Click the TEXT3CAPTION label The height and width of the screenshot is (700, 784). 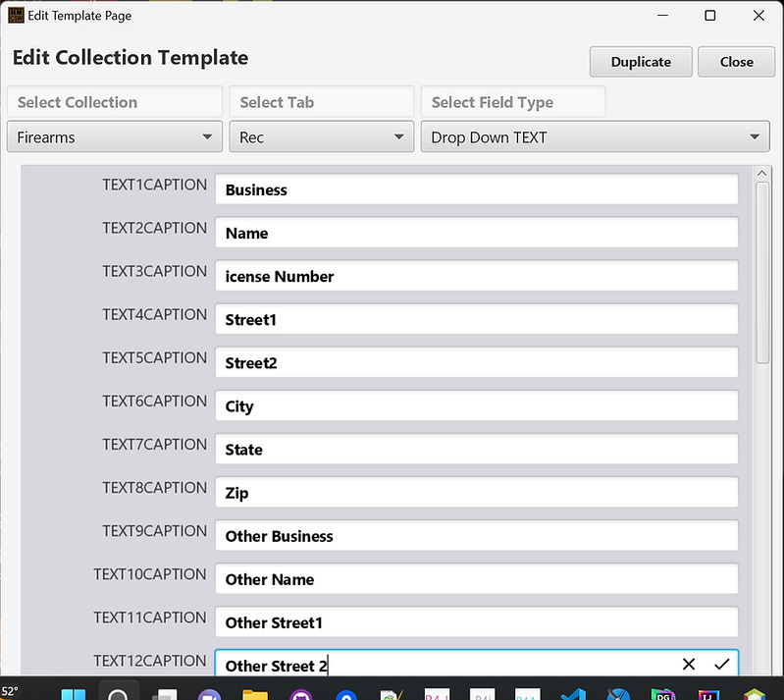(x=154, y=271)
